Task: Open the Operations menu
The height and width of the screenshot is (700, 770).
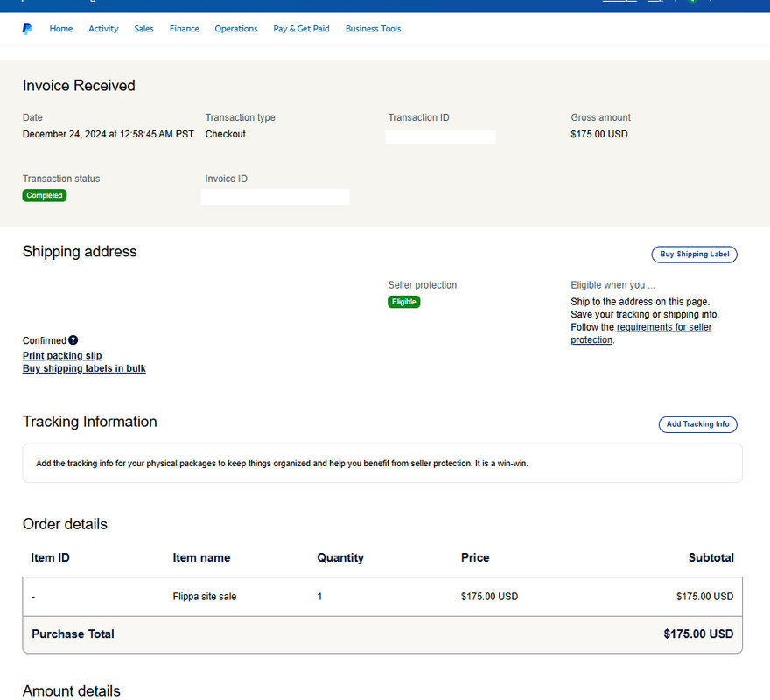Action: (235, 29)
